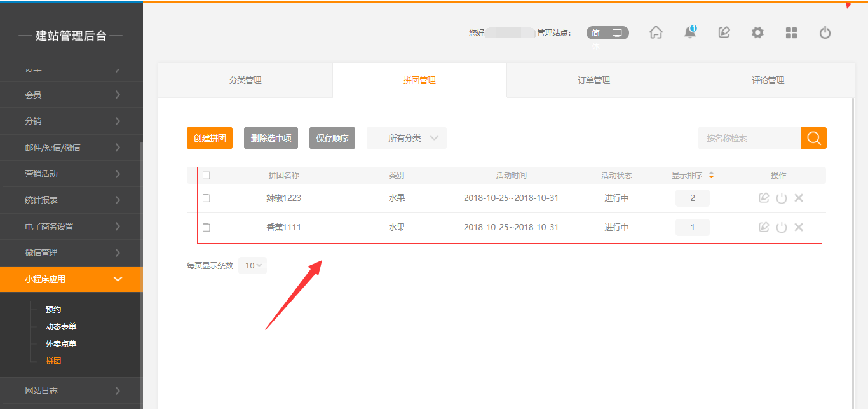
Task: Click the home icon in top bar
Action: tap(656, 32)
